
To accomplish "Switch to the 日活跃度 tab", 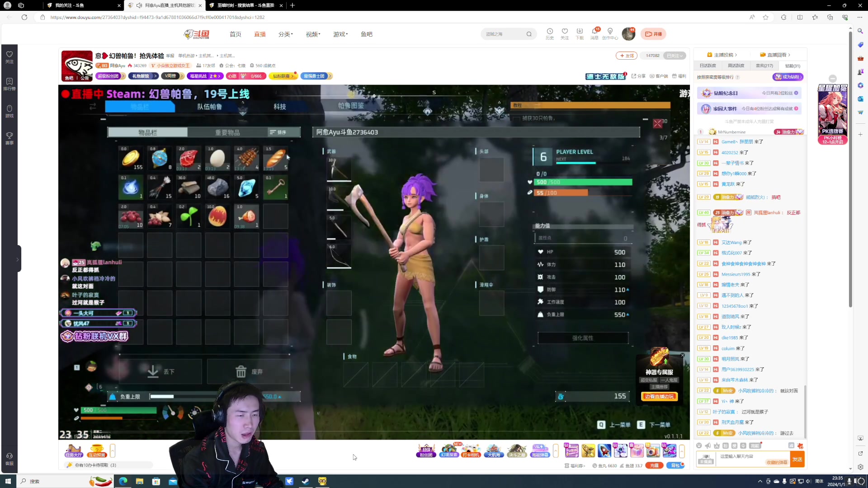I will [x=708, y=66].
